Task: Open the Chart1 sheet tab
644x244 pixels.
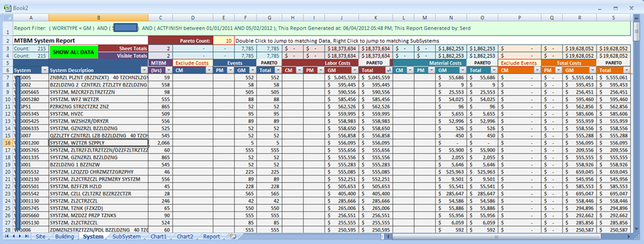Action: 158,236
